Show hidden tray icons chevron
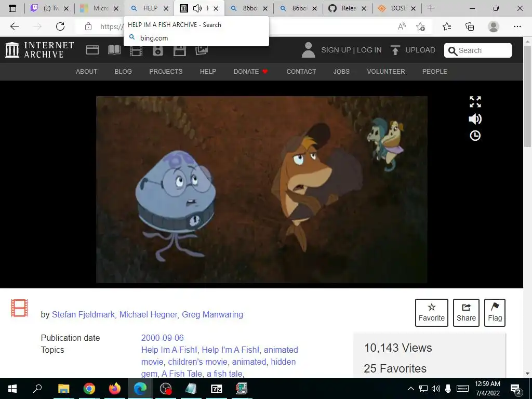Image resolution: width=532 pixels, height=399 pixels. coord(410,389)
